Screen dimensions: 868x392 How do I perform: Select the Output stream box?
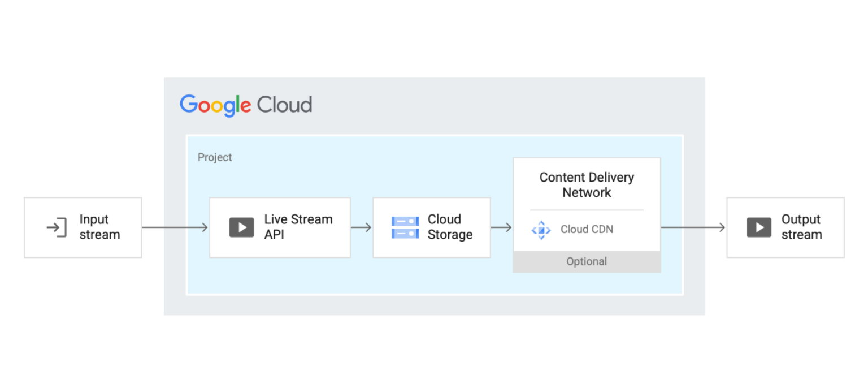pyautogui.click(x=785, y=227)
